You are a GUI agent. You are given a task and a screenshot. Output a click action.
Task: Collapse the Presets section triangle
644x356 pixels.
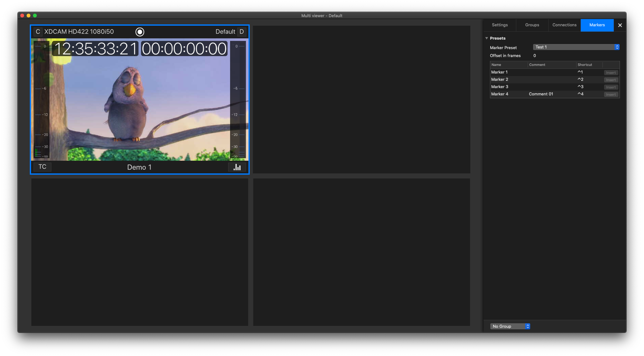coord(486,38)
